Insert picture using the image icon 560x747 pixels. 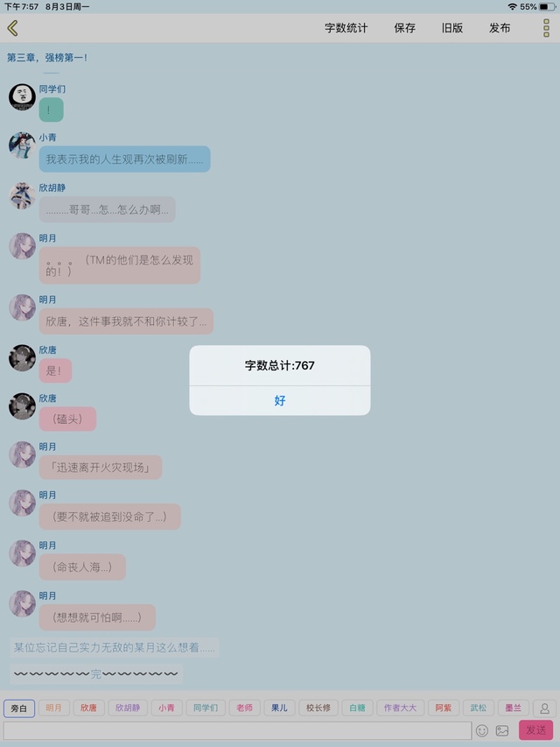point(502,730)
